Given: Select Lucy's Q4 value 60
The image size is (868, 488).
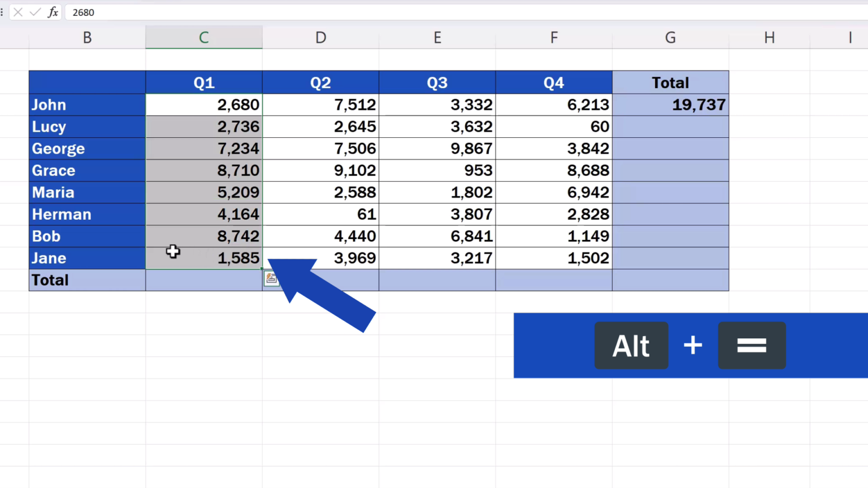Looking at the screenshot, I should coord(554,127).
